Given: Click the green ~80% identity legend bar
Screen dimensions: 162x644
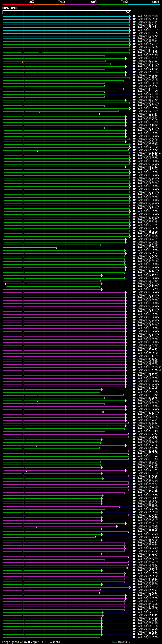Looking at the screenshot, I should coord(112,5).
